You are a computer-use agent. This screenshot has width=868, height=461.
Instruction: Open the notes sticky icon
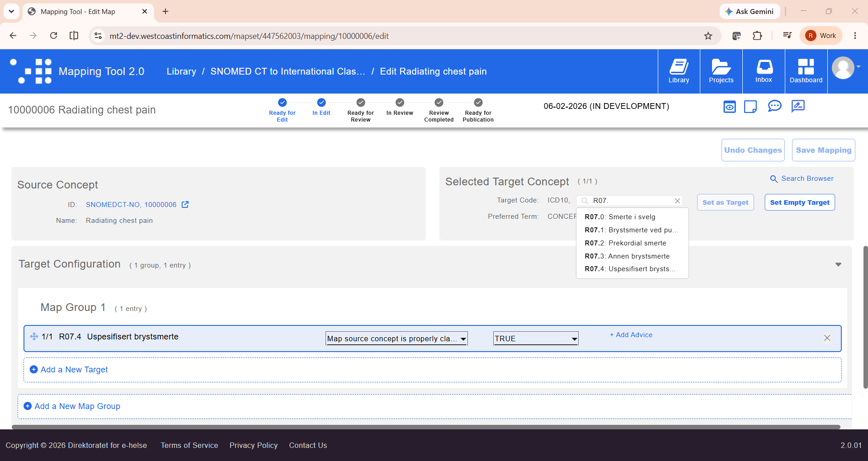pos(750,107)
